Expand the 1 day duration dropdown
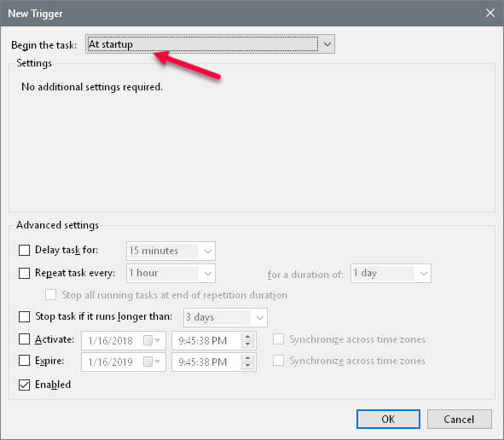Viewport: 504px width, 440px height. click(x=391, y=273)
